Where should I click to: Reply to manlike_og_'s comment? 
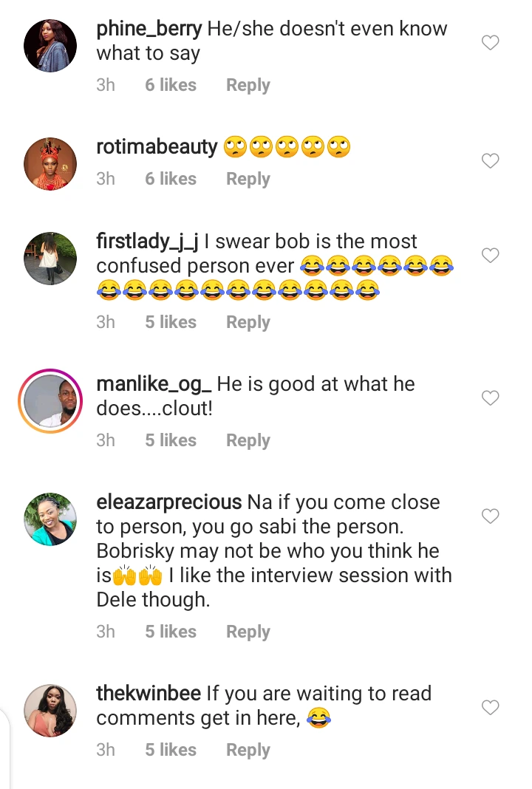[248, 440]
